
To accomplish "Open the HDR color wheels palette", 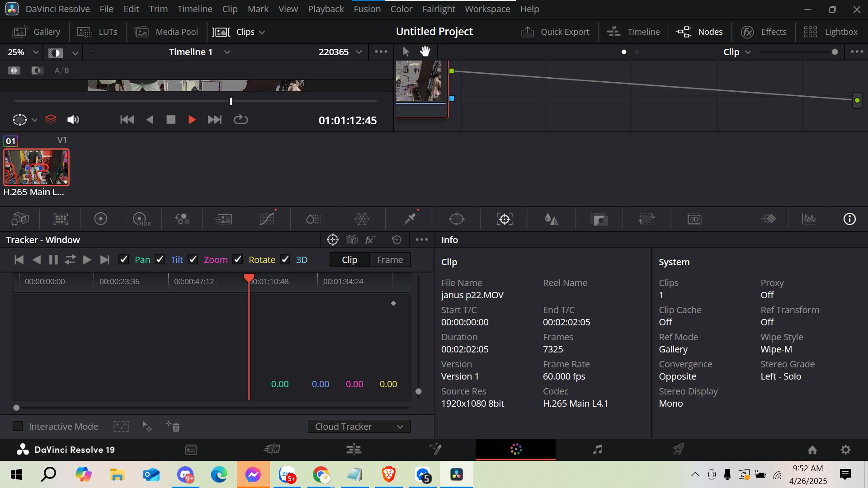I will (142, 219).
